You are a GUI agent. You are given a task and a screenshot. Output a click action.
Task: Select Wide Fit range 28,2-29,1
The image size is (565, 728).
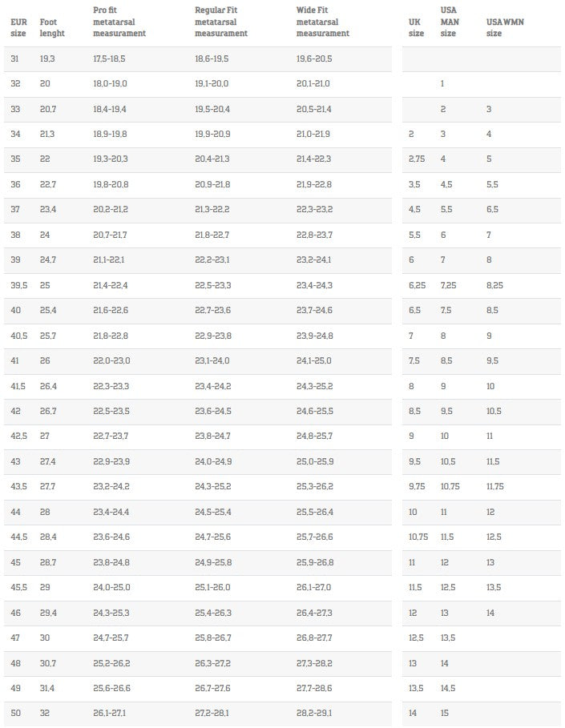[x=314, y=712]
